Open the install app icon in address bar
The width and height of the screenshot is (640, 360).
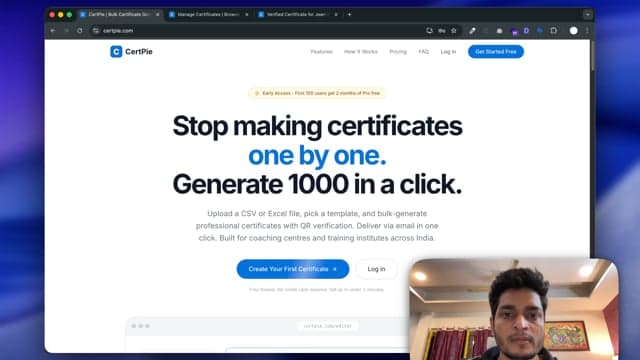click(x=429, y=31)
